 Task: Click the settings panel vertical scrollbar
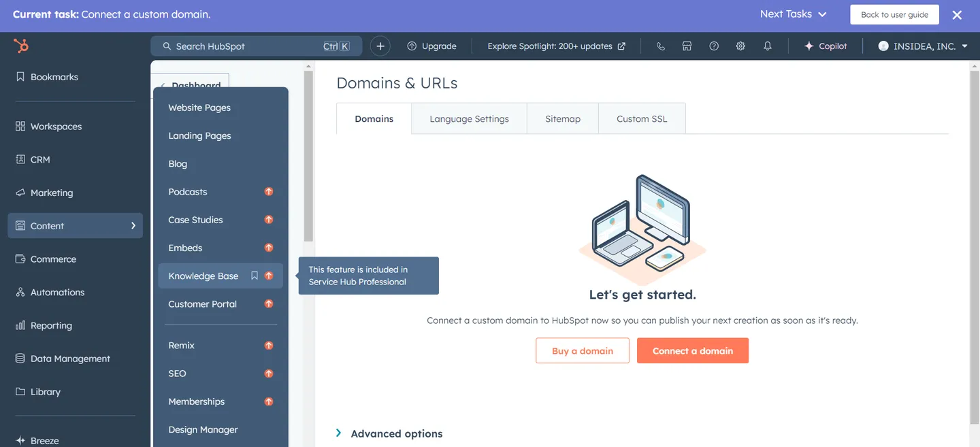point(308,156)
